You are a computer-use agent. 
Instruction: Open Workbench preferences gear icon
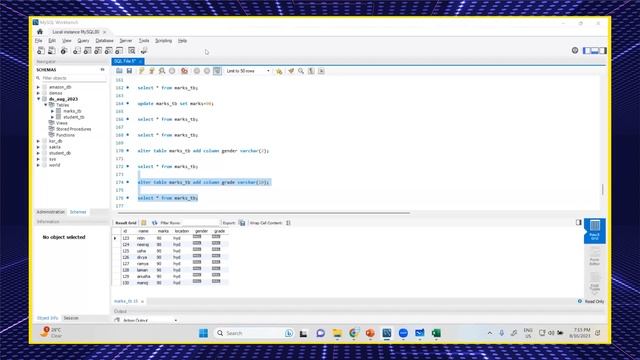point(575,50)
